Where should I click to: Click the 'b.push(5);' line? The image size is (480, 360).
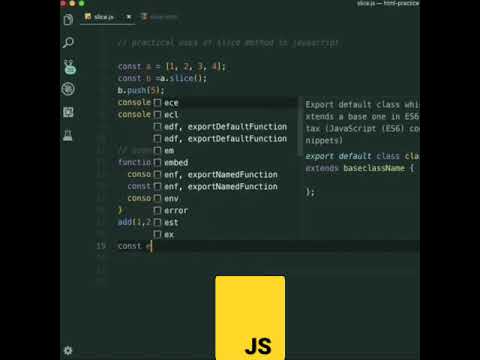[x=141, y=90]
